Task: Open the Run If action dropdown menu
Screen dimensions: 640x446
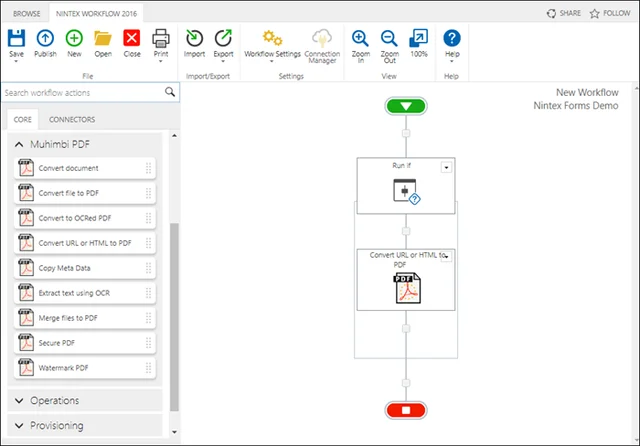Action: tap(447, 167)
